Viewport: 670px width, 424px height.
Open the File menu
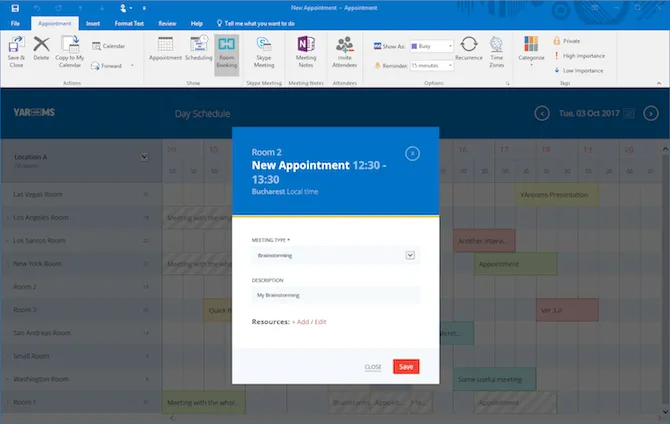(15, 24)
